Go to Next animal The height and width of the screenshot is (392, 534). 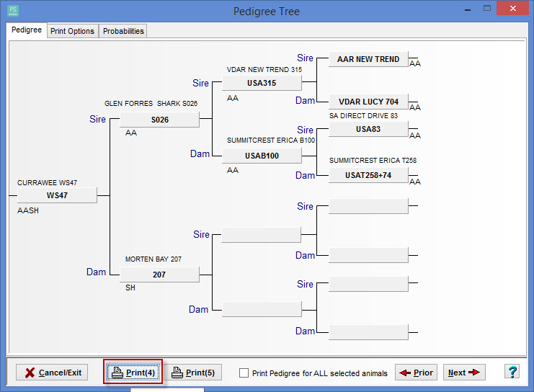(464, 373)
